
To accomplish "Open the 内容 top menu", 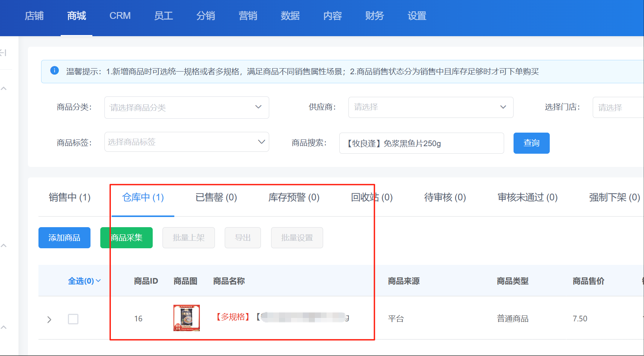I will point(333,16).
